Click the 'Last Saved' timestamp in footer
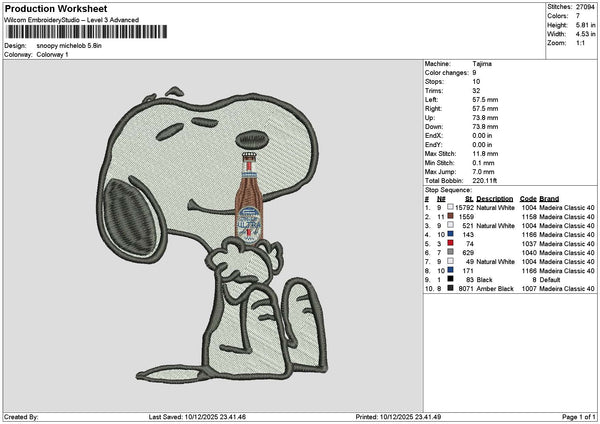This screenshot has height=424, width=600. point(197,417)
